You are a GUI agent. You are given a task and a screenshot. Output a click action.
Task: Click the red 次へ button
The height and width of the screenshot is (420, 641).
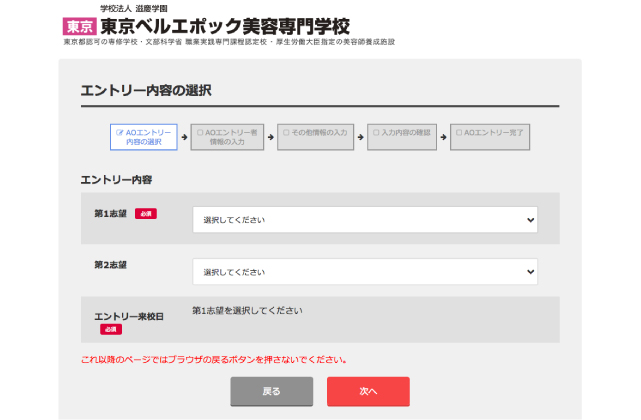point(368,391)
